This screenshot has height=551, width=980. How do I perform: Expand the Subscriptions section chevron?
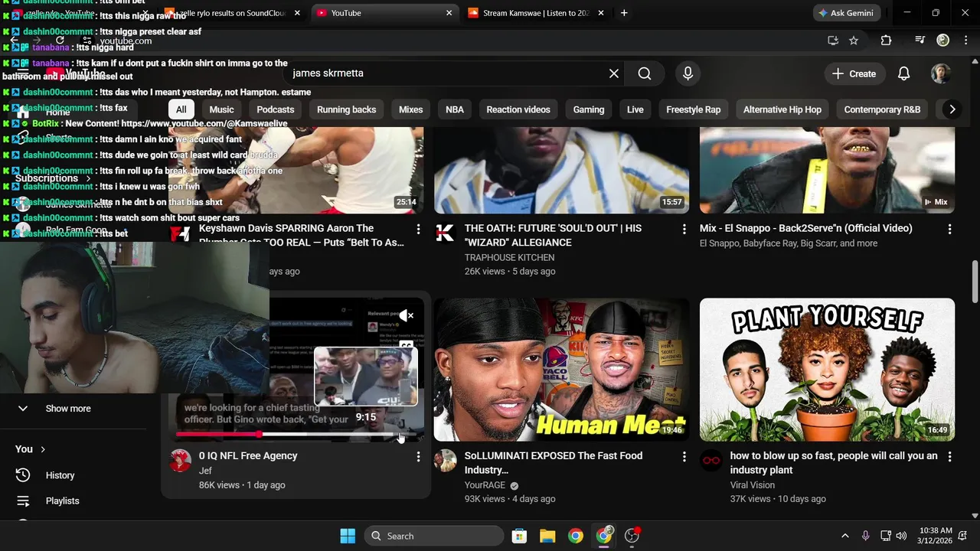88,178
